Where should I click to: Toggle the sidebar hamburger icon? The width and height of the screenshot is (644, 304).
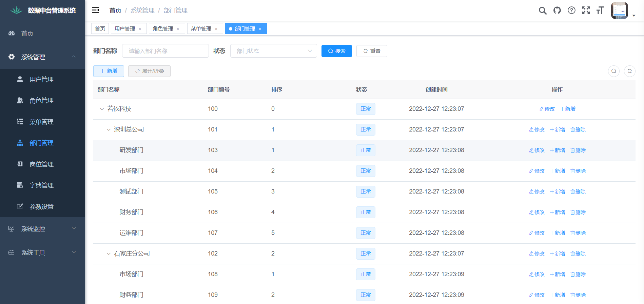pyautogui.click(x=96, y=10)
